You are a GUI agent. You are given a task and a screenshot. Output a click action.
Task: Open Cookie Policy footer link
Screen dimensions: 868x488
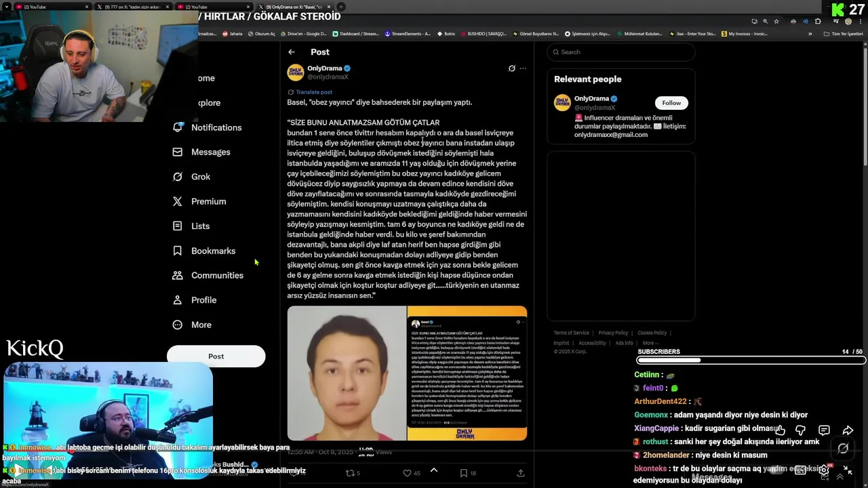(x=652, y=333)
